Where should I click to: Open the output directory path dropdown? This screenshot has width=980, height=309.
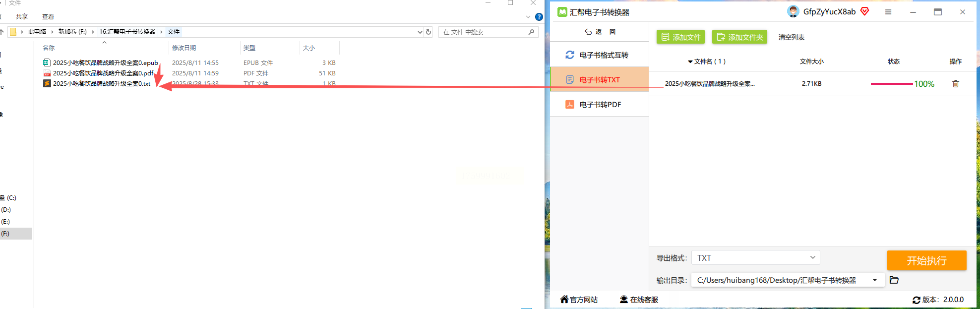click(875, 280)
